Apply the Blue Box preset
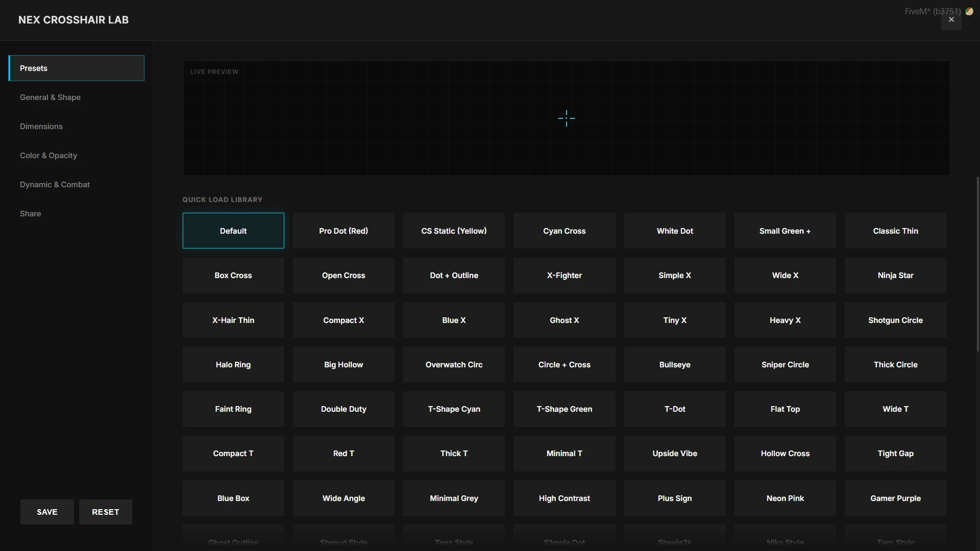980x551 pixels. point(233,498)
